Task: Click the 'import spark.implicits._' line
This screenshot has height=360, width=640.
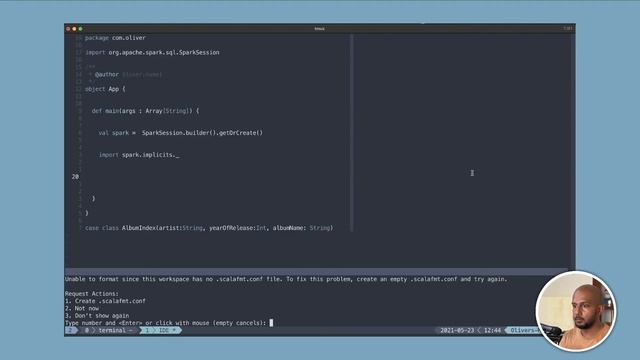Action: [x=139, y=155]
